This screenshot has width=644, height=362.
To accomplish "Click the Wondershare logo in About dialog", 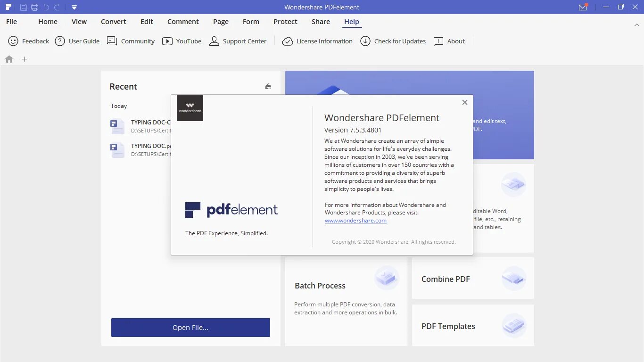I will coord(190,108).
